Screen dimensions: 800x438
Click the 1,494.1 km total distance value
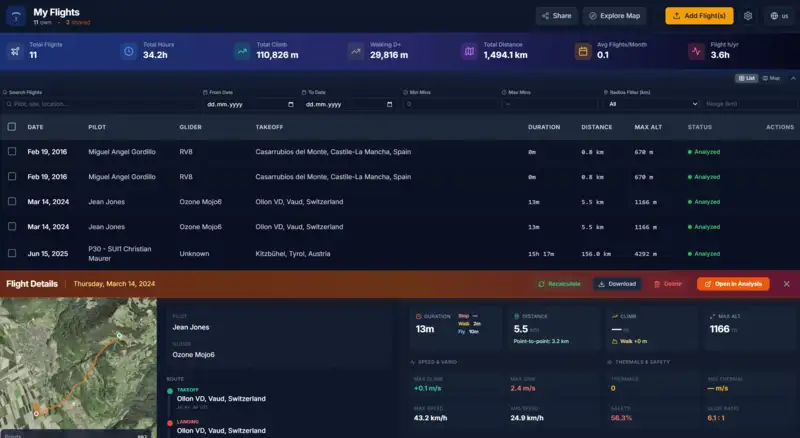[x=506, y=55]
